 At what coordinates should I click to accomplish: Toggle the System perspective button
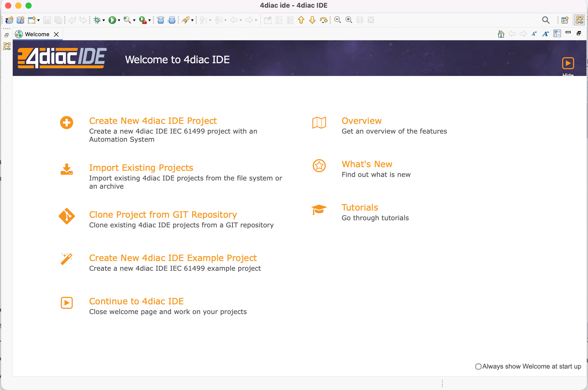coord(579,20)
